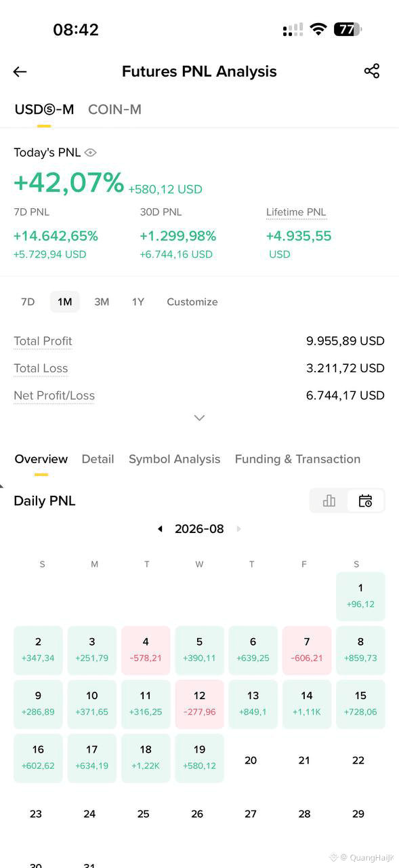Select day 14 cell +1,11K
The image size is (399, 868).
click(307, 704)
